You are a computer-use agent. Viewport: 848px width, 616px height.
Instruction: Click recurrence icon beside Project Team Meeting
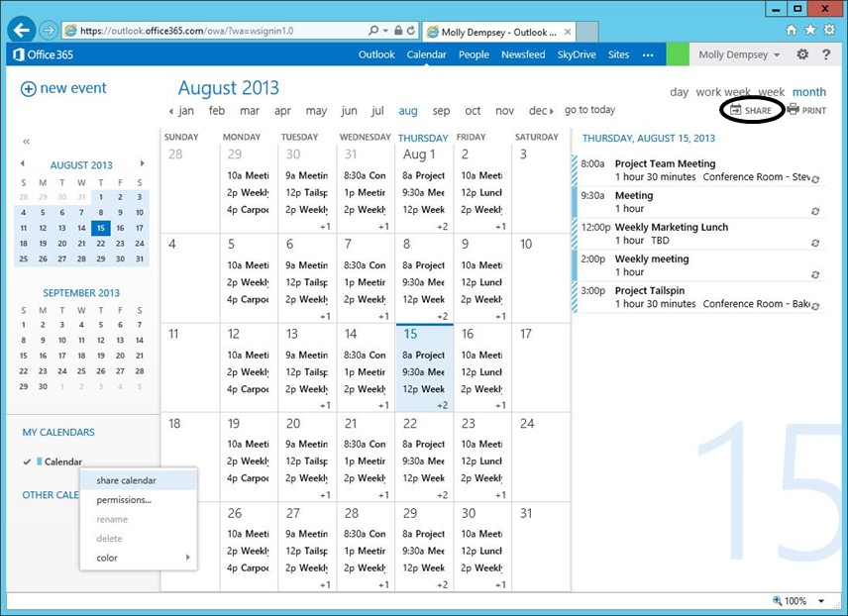[x=815, y=178]
